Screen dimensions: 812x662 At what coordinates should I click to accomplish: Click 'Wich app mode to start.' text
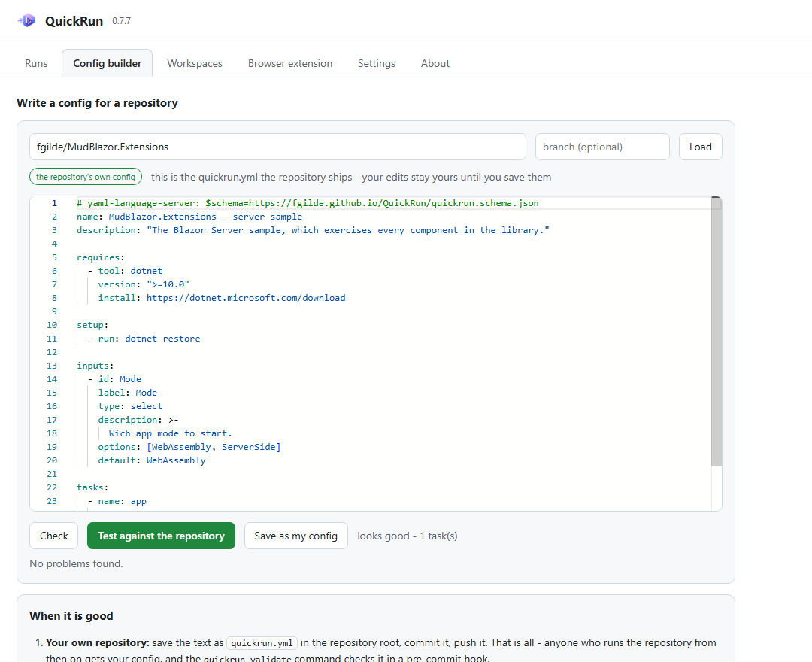click(x=171, y=433)
